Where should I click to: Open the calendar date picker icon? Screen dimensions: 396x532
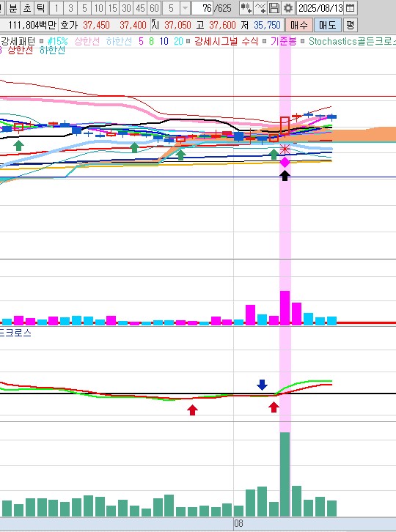coord(350,8)
